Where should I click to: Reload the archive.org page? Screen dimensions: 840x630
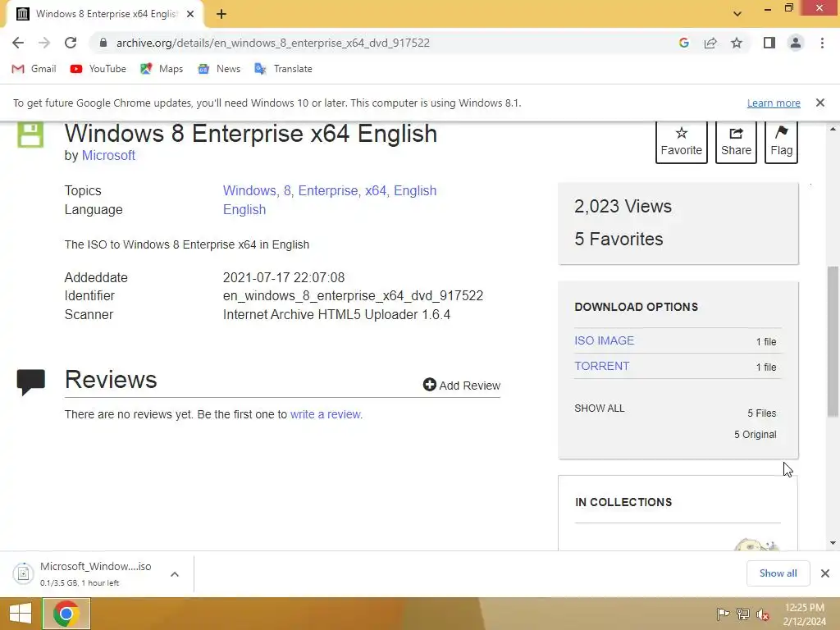(71, 43)
